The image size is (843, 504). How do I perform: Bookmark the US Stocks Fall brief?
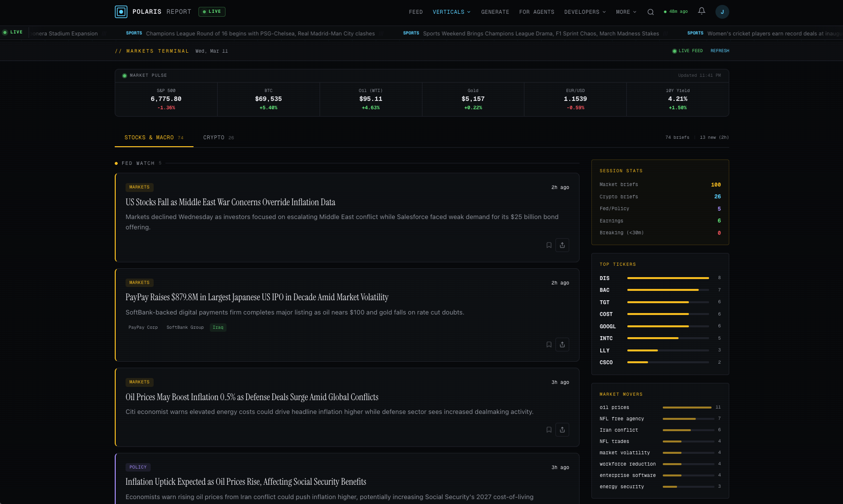tap(549, 245)
